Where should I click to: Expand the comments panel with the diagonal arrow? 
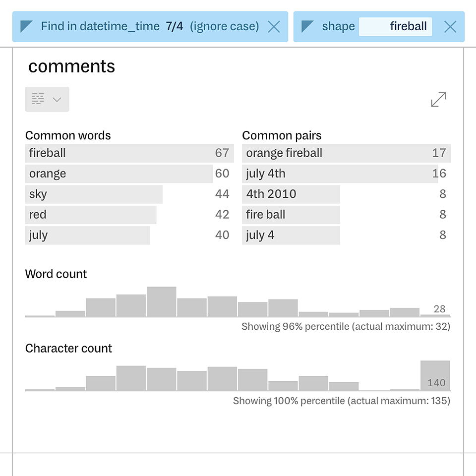click(x=438, y=99)
